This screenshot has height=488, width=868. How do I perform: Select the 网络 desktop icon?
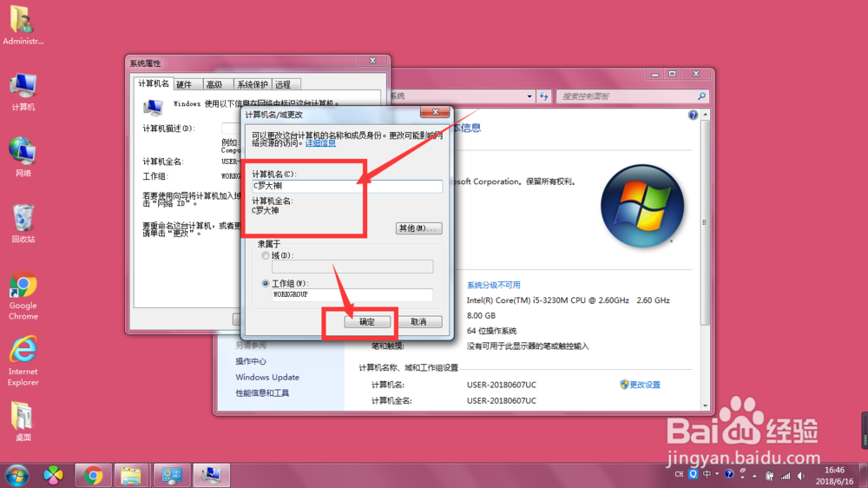[23, 157]
